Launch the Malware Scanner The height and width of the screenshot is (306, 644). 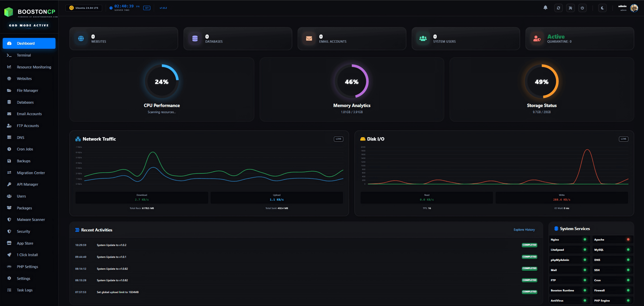point(31,219)
